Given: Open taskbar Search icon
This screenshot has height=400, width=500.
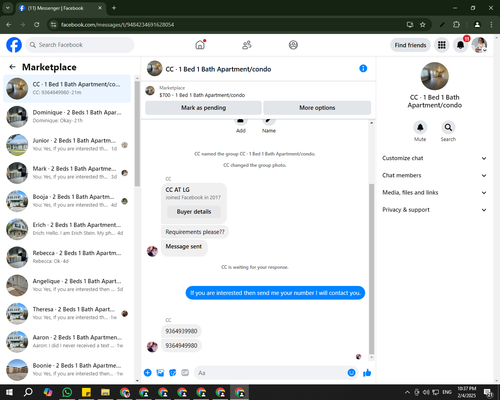Looking at the screenshot, I should (28, 392).
